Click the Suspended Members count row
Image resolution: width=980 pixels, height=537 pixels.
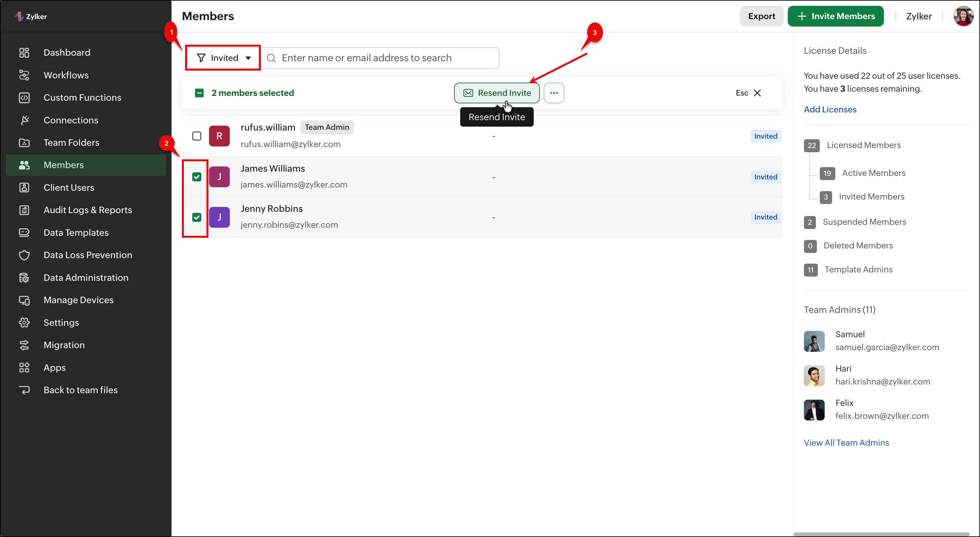[x=855, y=222]
